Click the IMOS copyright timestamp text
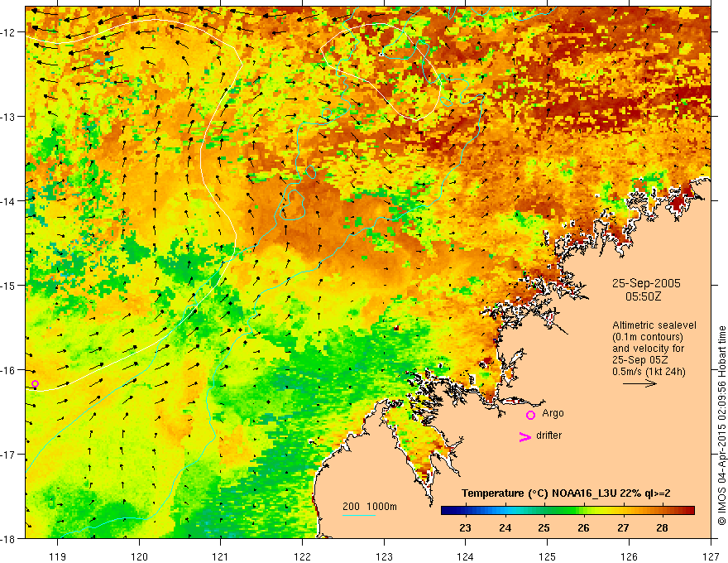The image size is (728, 563). coord(721,426)
